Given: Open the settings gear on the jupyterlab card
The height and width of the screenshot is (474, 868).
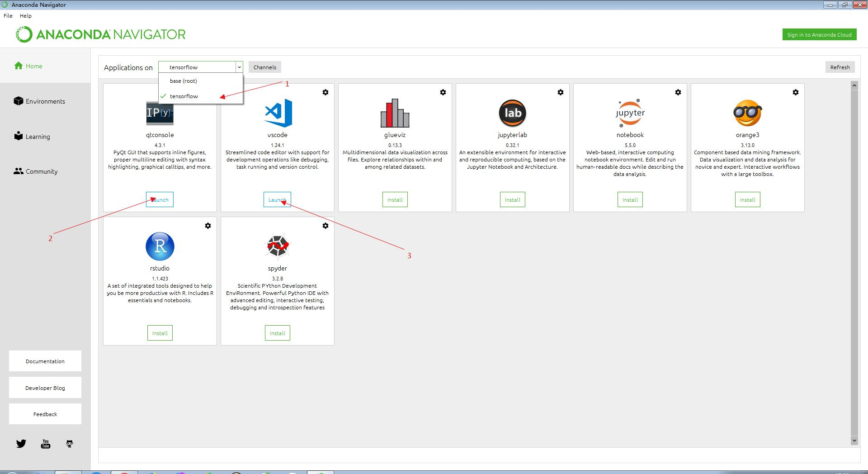Looking at the screenshot, I should tap(561, 92).
